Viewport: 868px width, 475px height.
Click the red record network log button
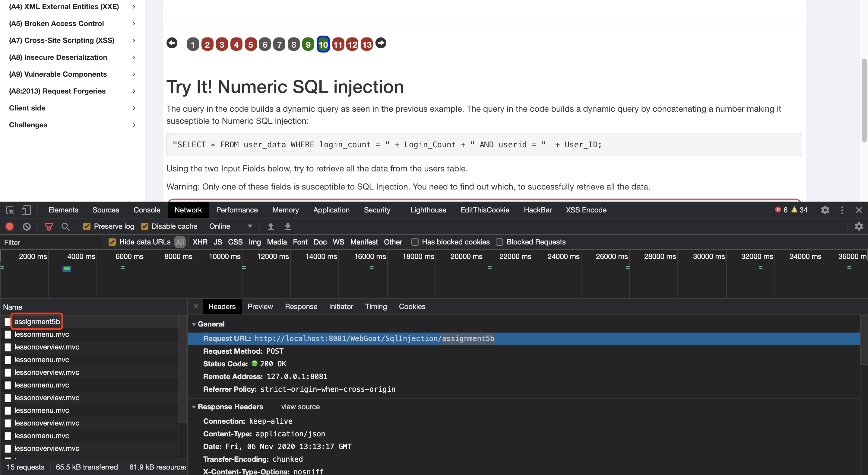click(10, 226)
